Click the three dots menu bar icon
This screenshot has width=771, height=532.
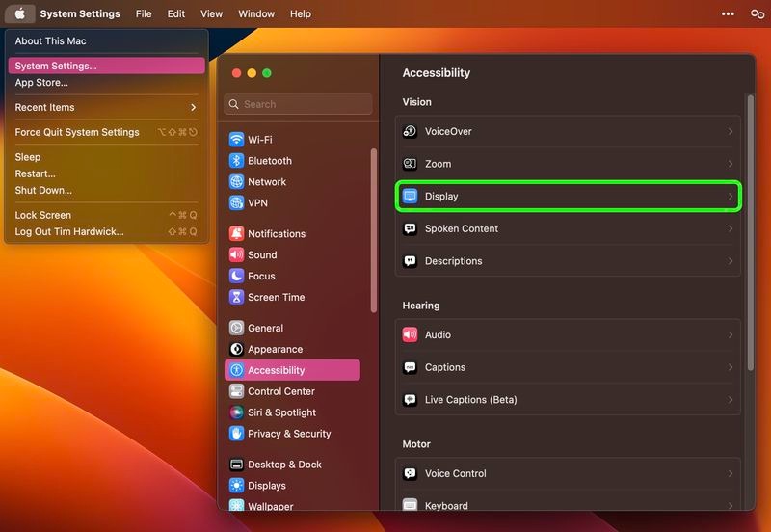[728, 13]
